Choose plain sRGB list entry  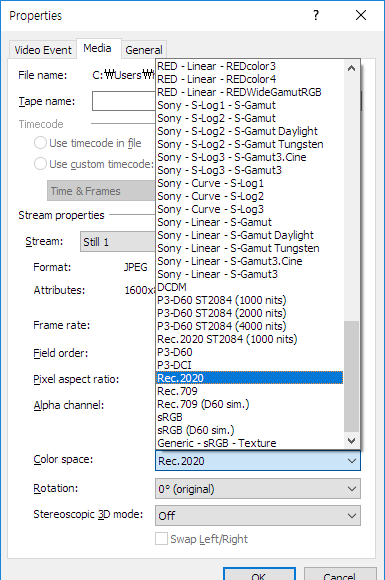click(250, 417)
